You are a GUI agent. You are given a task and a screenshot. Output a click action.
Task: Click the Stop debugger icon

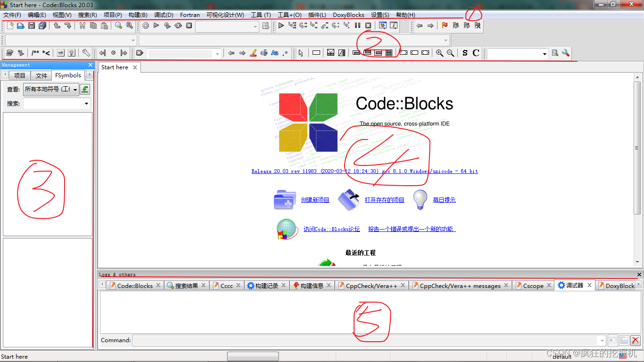click(368, 25)
